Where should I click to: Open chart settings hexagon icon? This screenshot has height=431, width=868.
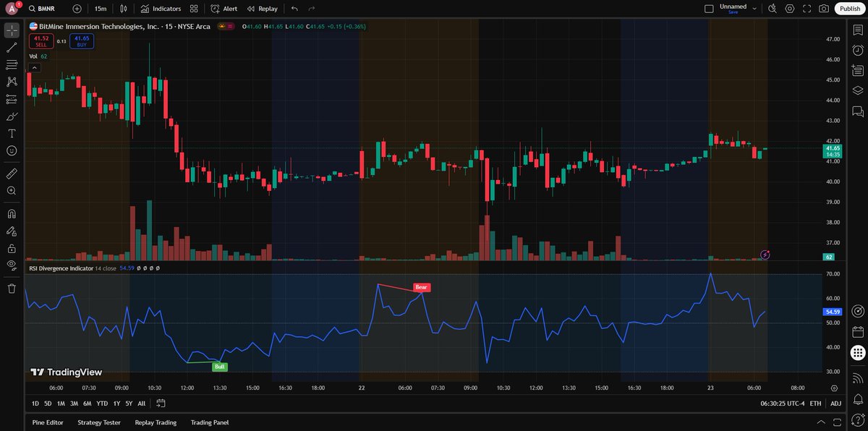(790, 9)
